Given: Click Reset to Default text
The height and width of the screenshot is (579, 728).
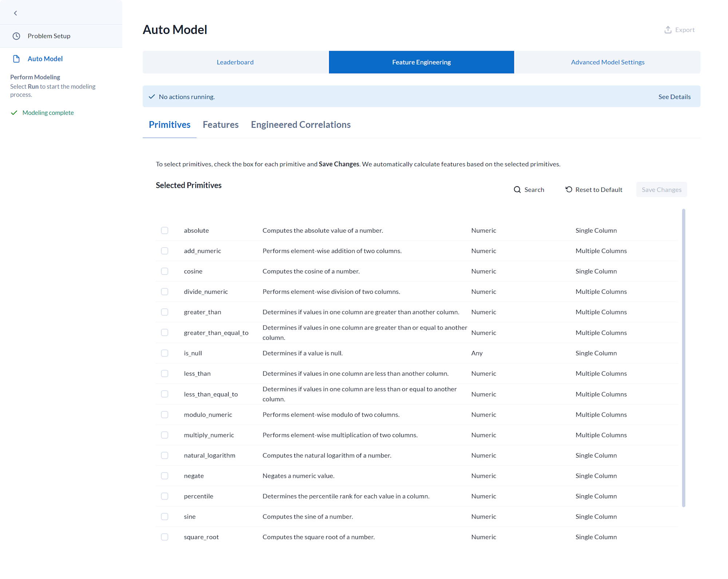Looking at the screenshot, I should tap(599, 190).
